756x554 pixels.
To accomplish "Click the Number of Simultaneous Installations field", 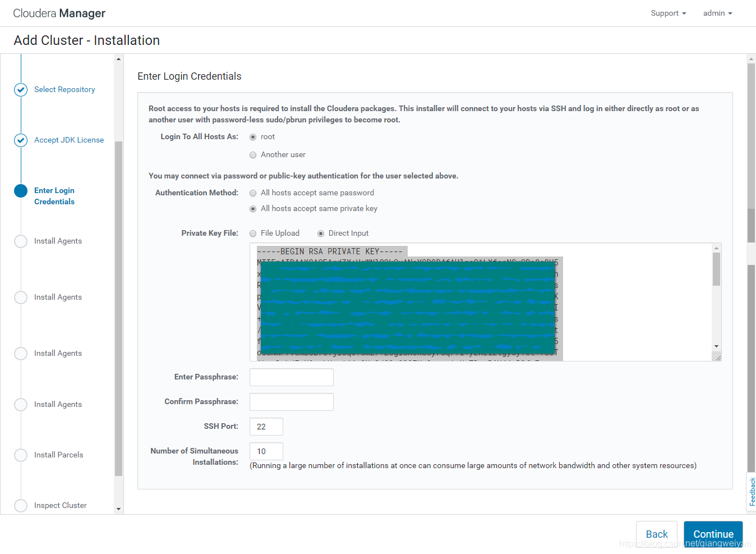I will [x=266, y=451].
